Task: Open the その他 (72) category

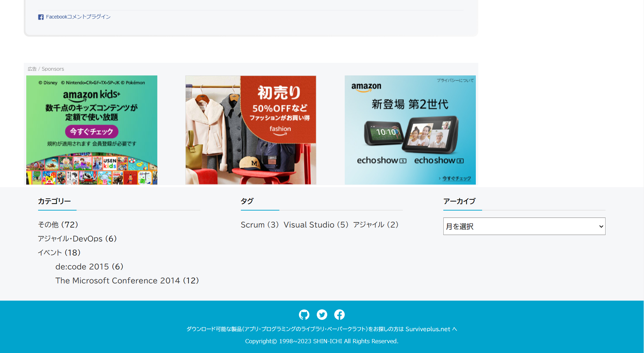Action: (x=58, y=225)
